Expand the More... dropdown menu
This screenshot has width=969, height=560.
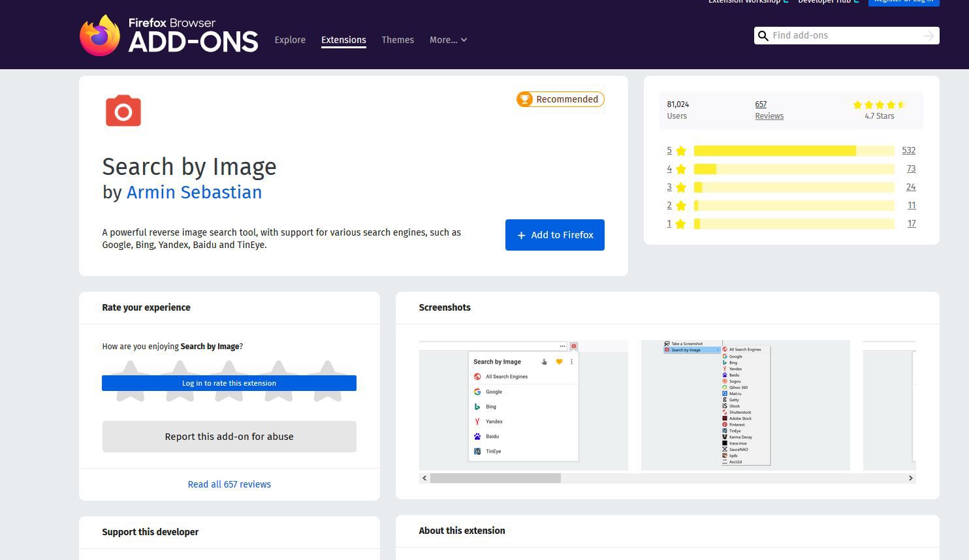pos(448,40)
